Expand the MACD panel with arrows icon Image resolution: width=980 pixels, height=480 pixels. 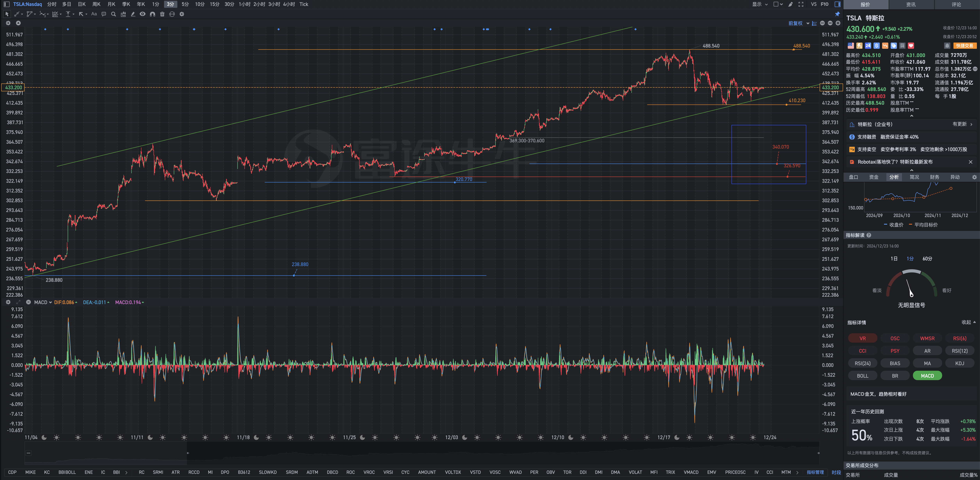click(x=18, y=302)
